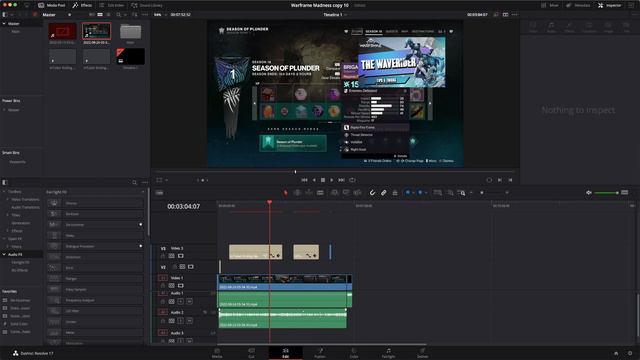Toggle the Media Pool panel button
This screenshot has width=640, height=360.
click(51, 5)
